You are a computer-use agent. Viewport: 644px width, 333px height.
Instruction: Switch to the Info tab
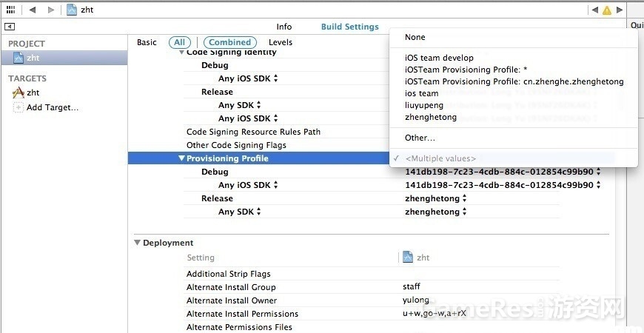point(284,27)
